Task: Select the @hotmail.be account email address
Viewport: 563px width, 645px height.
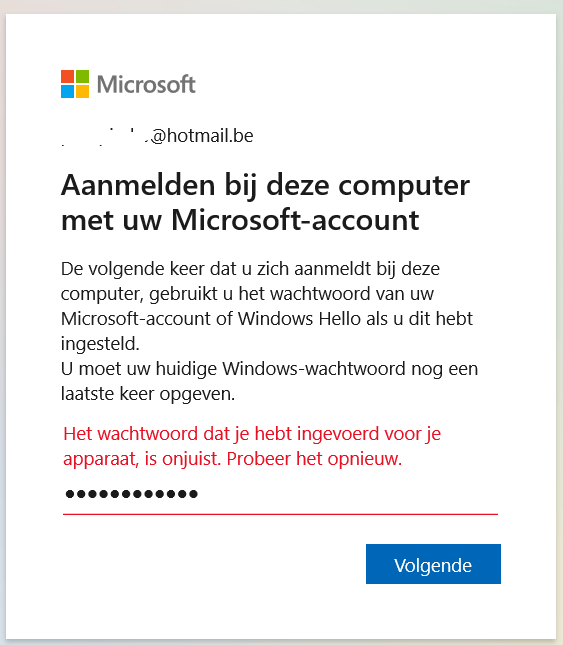Action: [x=157, y=136]
